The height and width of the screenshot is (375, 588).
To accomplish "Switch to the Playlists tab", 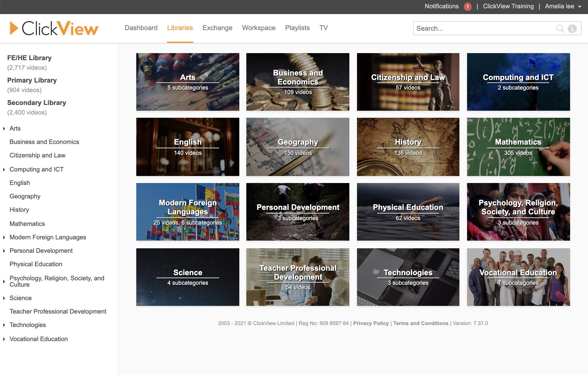I will tap(297, 28).
